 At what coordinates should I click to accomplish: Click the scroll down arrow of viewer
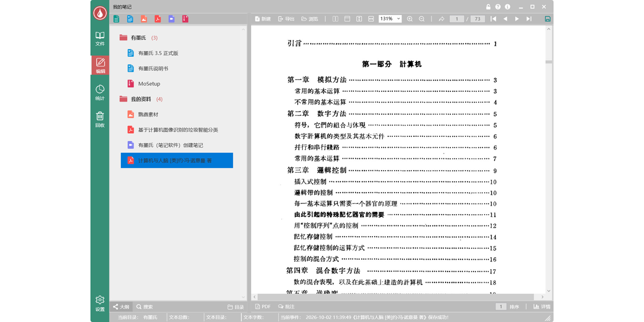tap(548, 290)
